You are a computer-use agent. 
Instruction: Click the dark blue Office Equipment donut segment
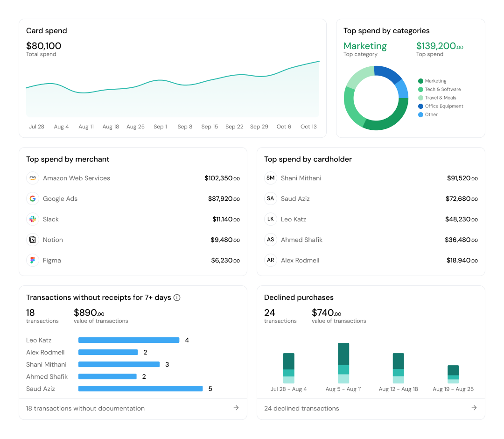(388, 73)
